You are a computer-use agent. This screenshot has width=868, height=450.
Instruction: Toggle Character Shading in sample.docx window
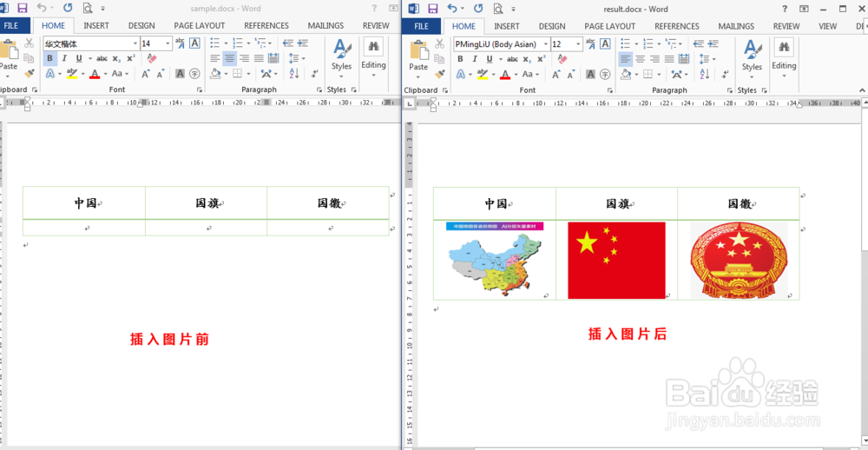tap(180, 73)
